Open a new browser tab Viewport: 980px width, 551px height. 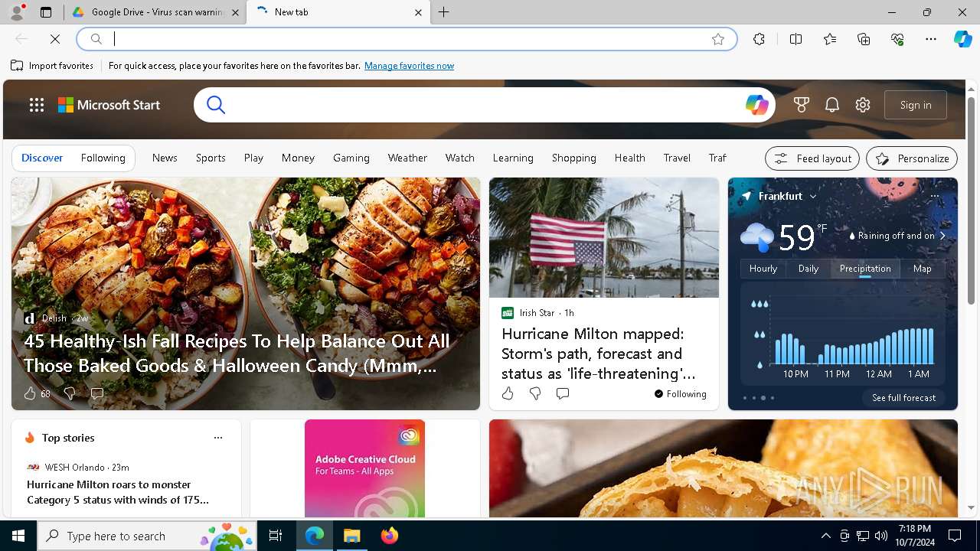tap(444, 12)
